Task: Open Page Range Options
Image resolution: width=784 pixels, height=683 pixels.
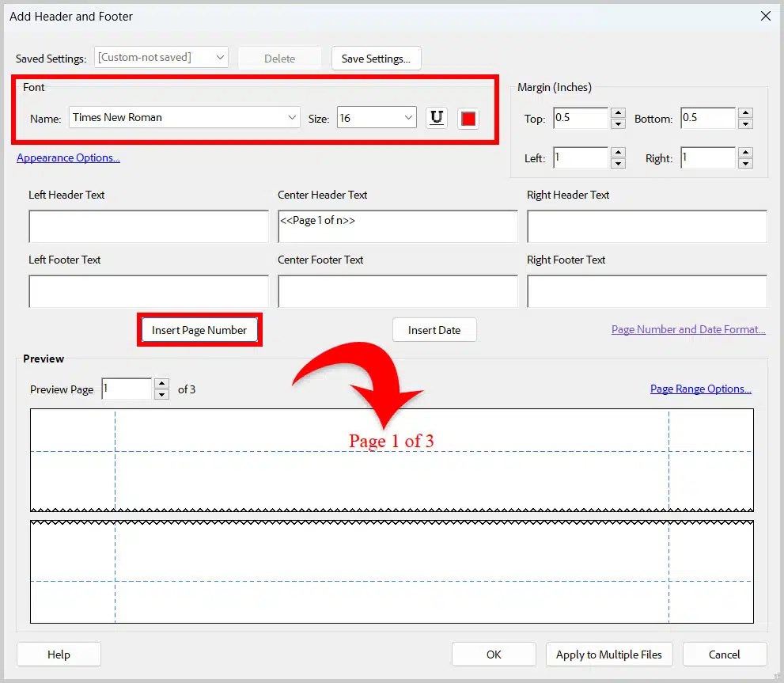Action: [x=700, y=389]
